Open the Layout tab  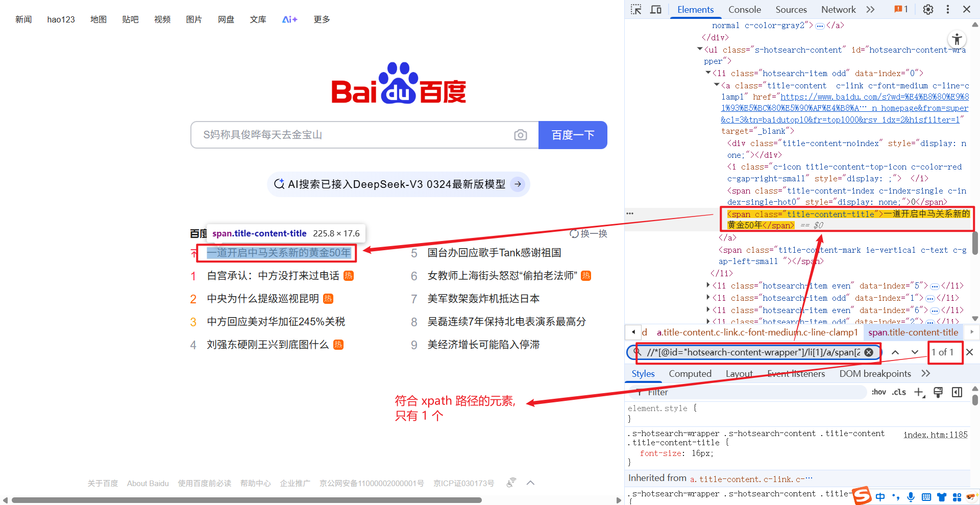click(x=739, y=374)
